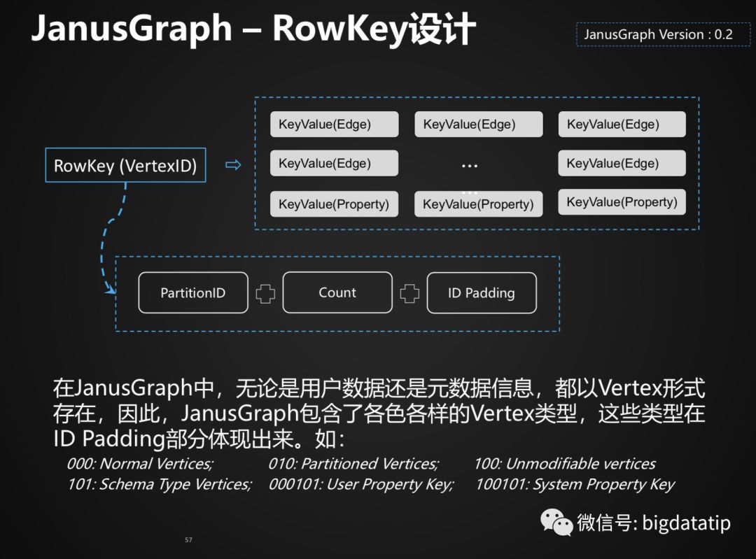This screenshot has height=559, width=756.
Task: Click the text '000: Normal Vertices;'
Action: [140, 464]
